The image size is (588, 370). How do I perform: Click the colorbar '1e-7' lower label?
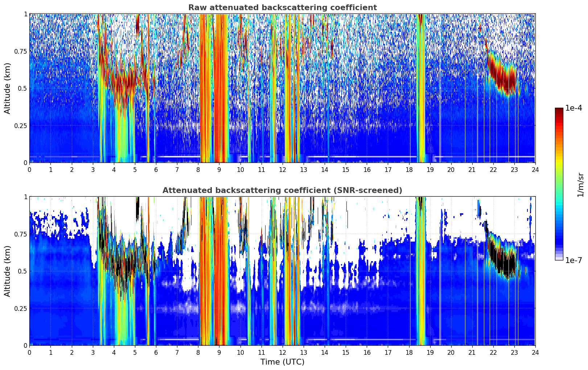coord(574,260)
